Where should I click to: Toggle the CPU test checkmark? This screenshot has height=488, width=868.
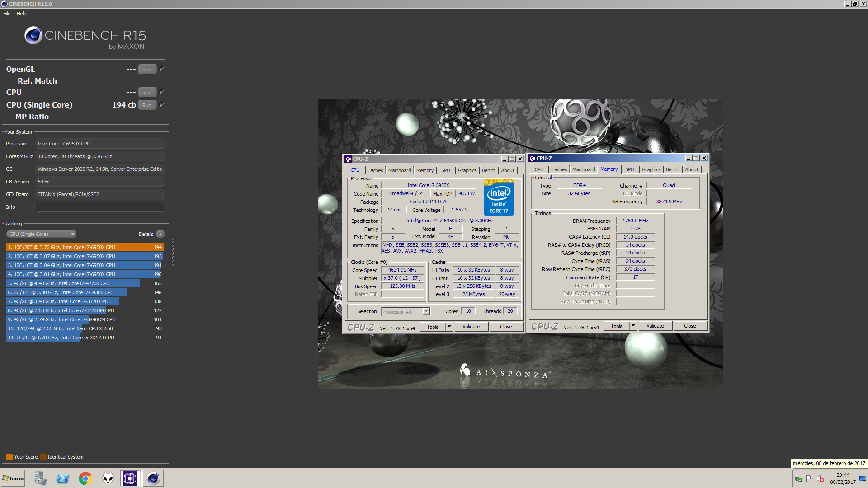point(162,92)
